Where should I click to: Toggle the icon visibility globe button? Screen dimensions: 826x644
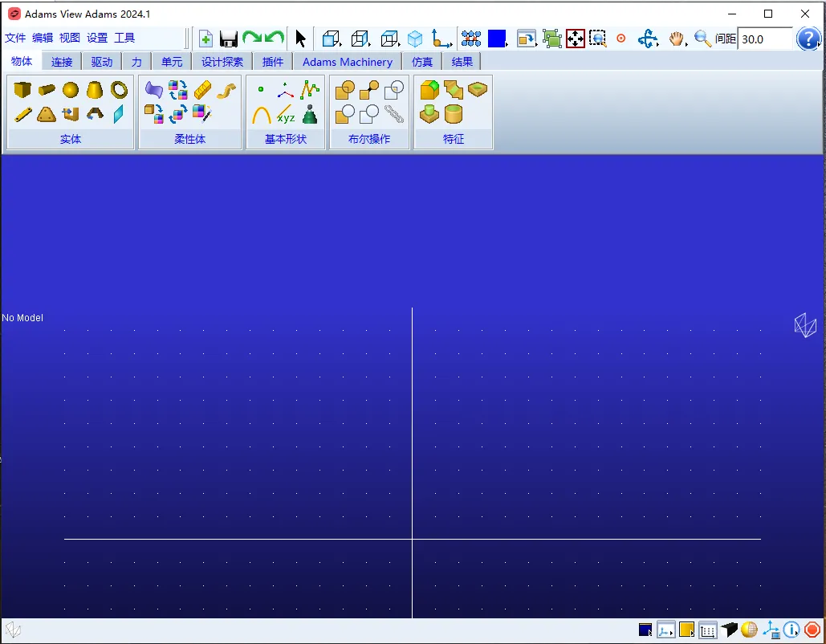(749, 630)
